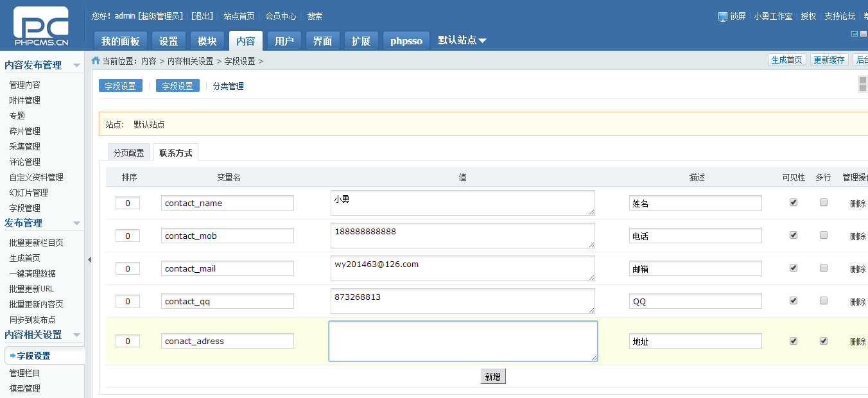
Task: Collapse the 内容发布管理 sidebar section
Action: pos(76,64)
